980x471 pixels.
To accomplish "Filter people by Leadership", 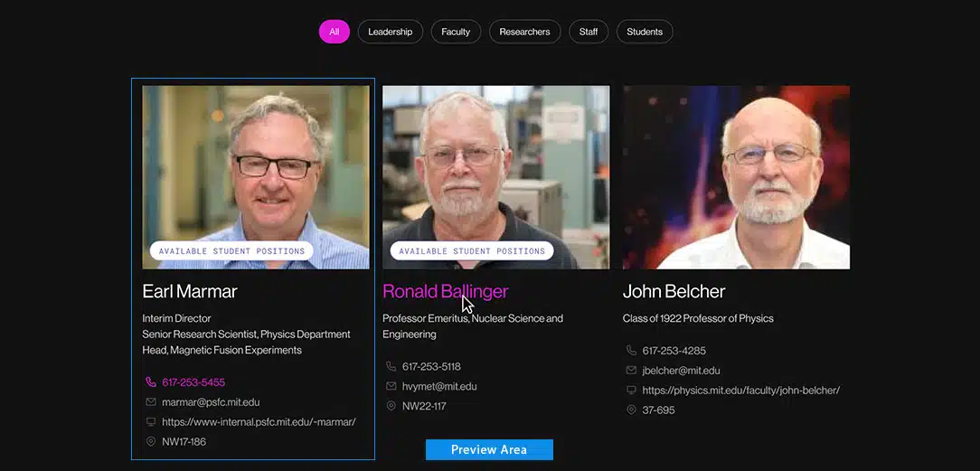I will pyautogui.click(x=390, y=32).
